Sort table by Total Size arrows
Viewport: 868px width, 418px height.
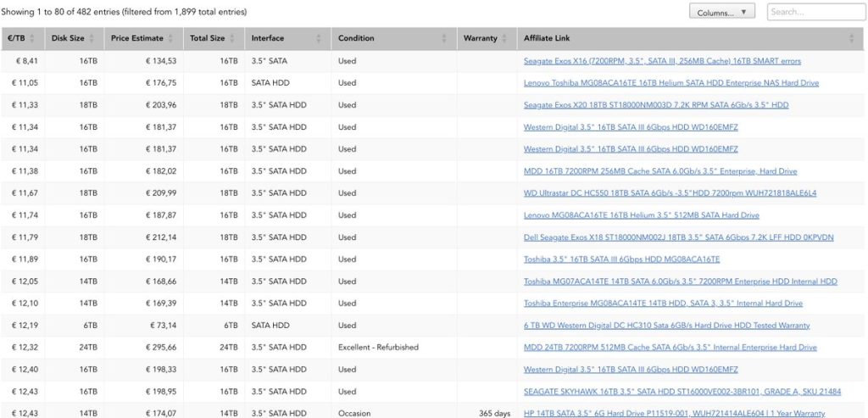pyautogui.click(x=232, y=39)
